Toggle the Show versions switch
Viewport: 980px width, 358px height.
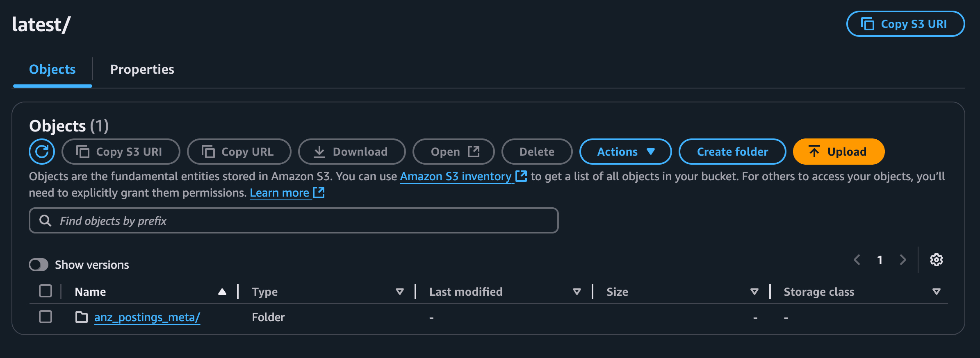click(x=39, y=265)
